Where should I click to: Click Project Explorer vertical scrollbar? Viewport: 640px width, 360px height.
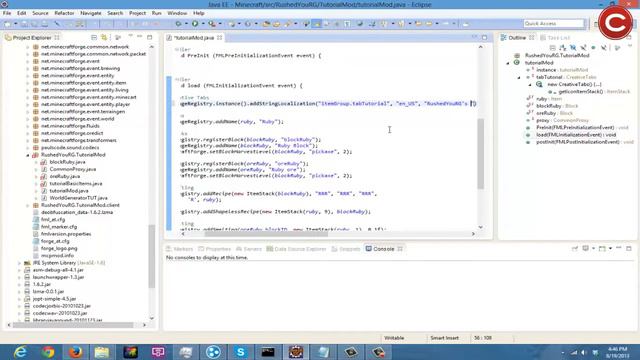click(151, 256)
